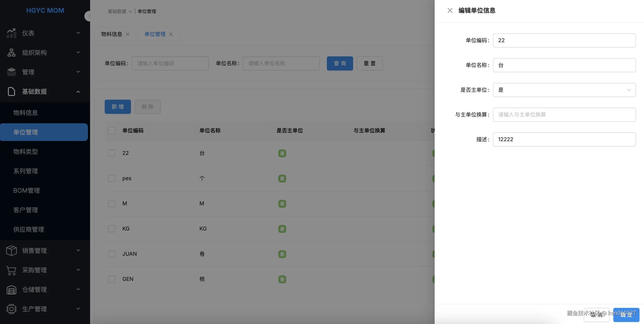This screenshot has width=644, height=324.
Task: Click the warehouse icon for 仓储管理
Action: click(11, 290)
